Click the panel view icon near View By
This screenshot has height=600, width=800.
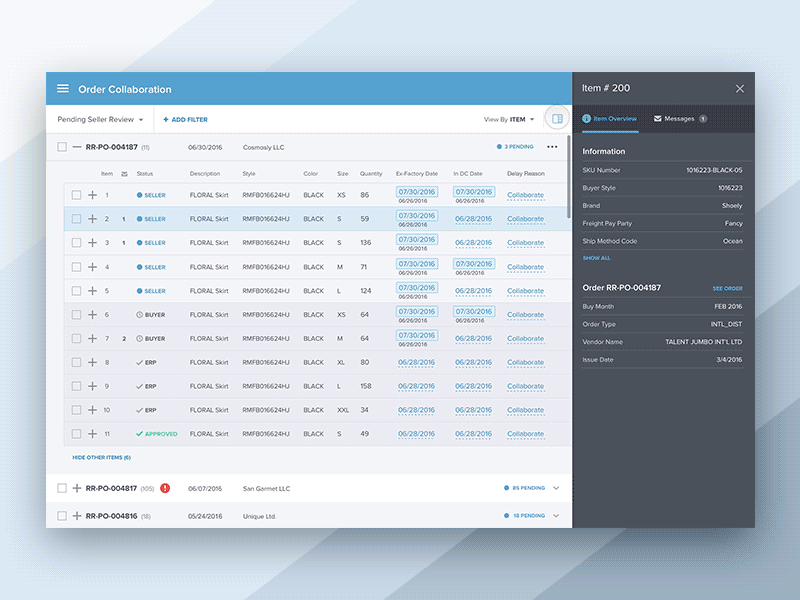tap(557, 118)
